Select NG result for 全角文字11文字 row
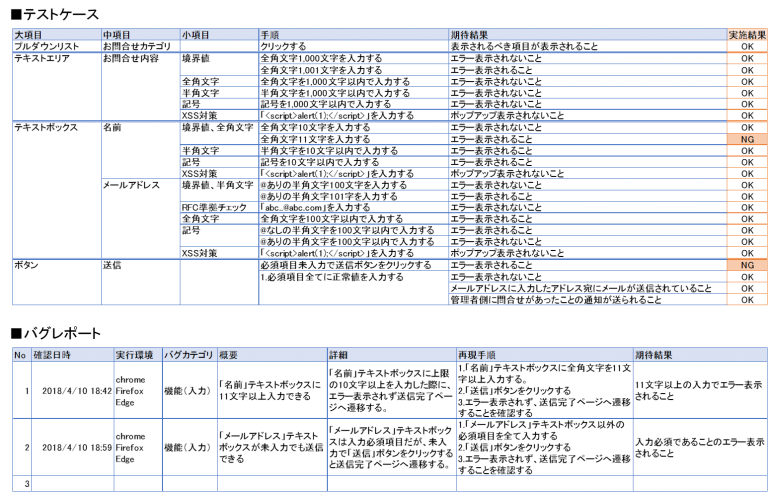 pyautogui.click(x=747, y=139)
